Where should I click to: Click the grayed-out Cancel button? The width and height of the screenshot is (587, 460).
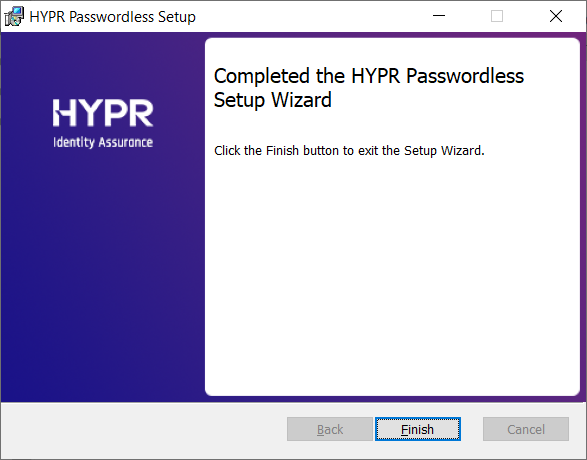(526, 429)
